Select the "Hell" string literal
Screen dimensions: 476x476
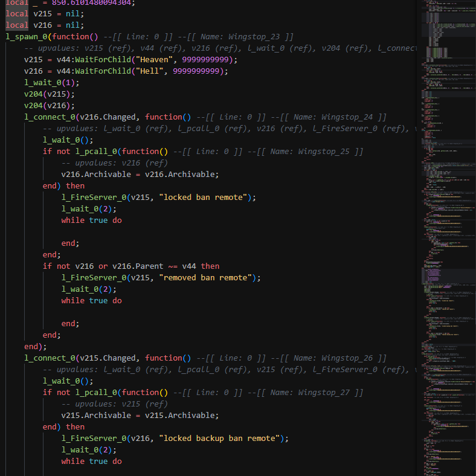tap(147, 71)
